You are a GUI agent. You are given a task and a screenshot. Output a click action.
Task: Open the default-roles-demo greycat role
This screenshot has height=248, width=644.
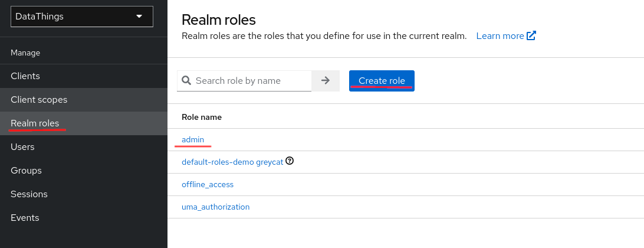232,162
